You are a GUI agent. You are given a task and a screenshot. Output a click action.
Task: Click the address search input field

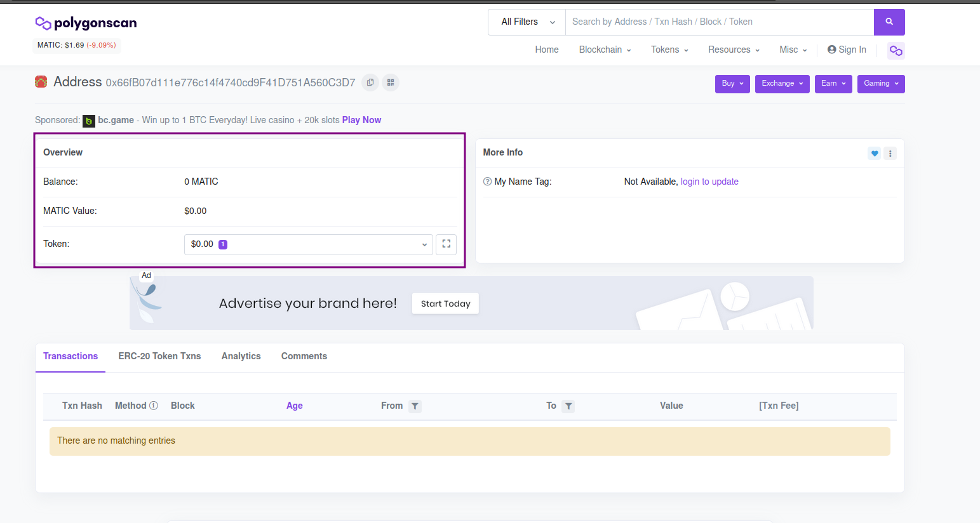[x=719, y=22]
